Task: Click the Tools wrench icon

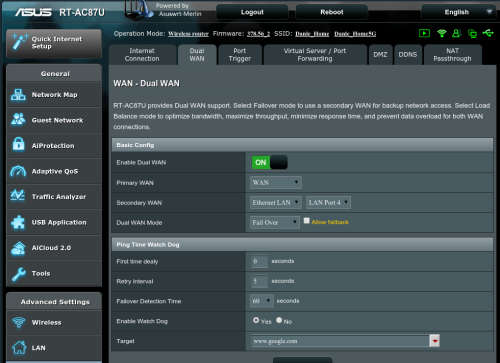Action: [18, 273]
